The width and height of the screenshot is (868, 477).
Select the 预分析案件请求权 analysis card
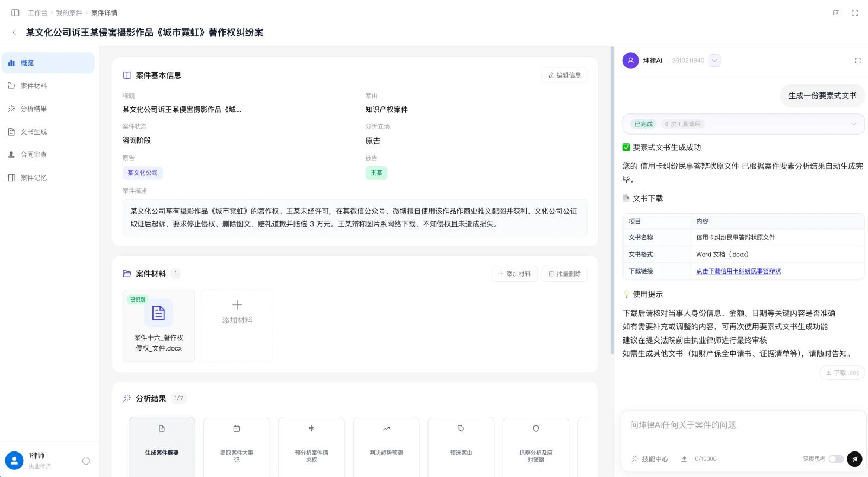coord(311,447)
